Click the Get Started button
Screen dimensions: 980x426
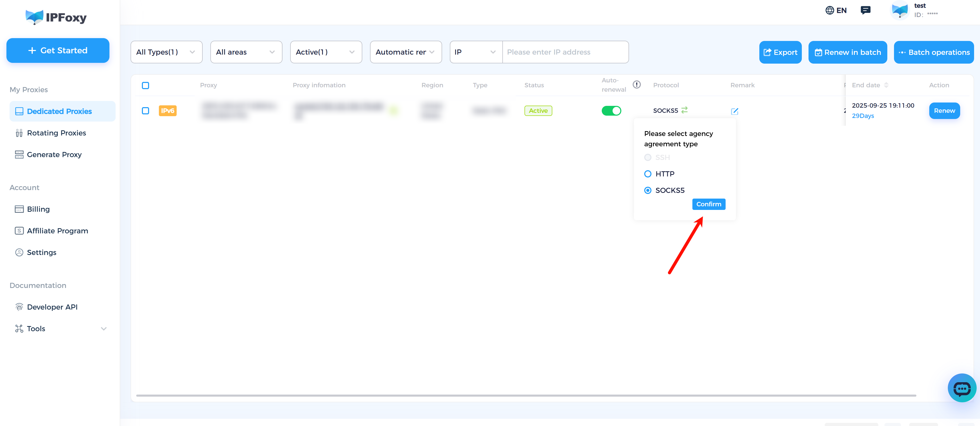[58, 50]
